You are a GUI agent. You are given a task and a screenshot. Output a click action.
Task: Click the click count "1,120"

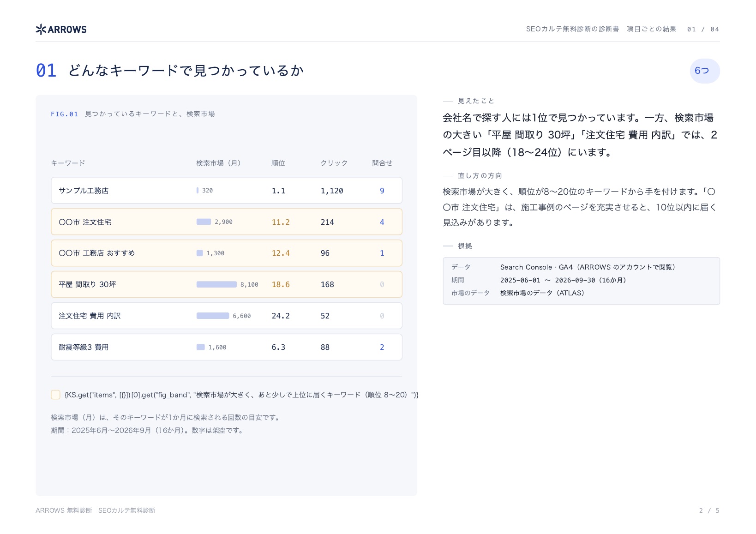click(x=332, y=191)
